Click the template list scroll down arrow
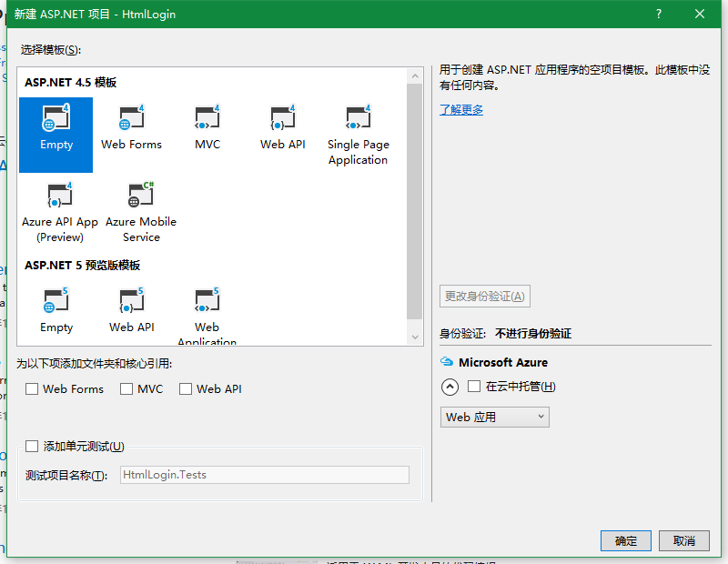This screenshot has width=728, height=564. 416,337
